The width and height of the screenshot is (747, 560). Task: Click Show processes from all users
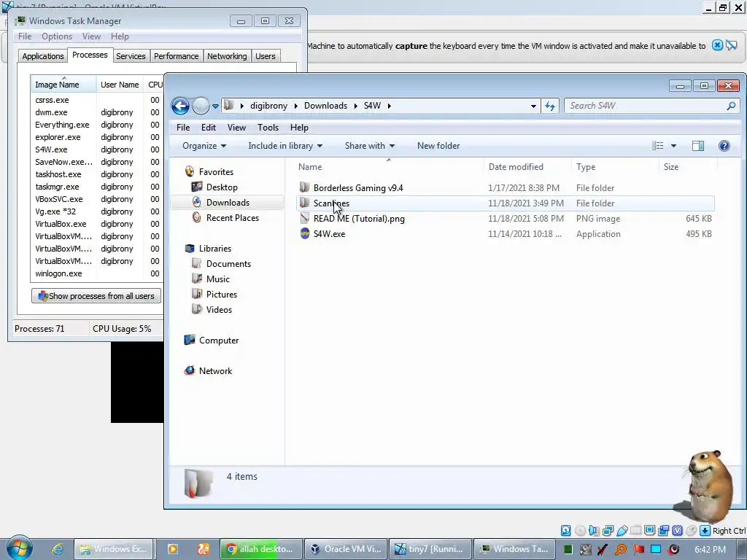(96, 296)
